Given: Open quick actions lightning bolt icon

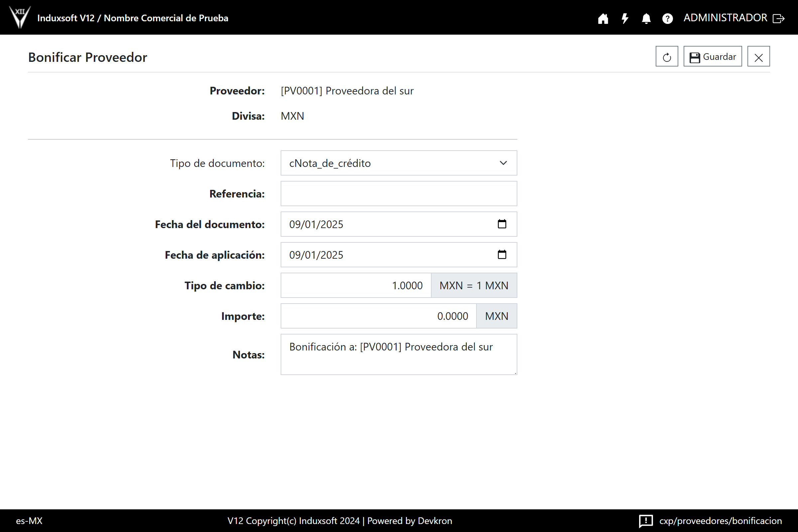Looking at the screenshot, I should click(625, 18).
